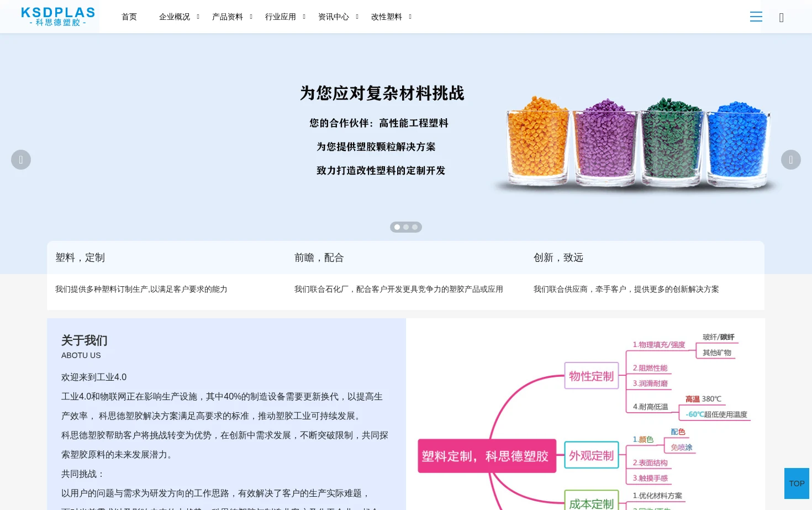Click the 创新，致远 heading

tap(558, 257)
